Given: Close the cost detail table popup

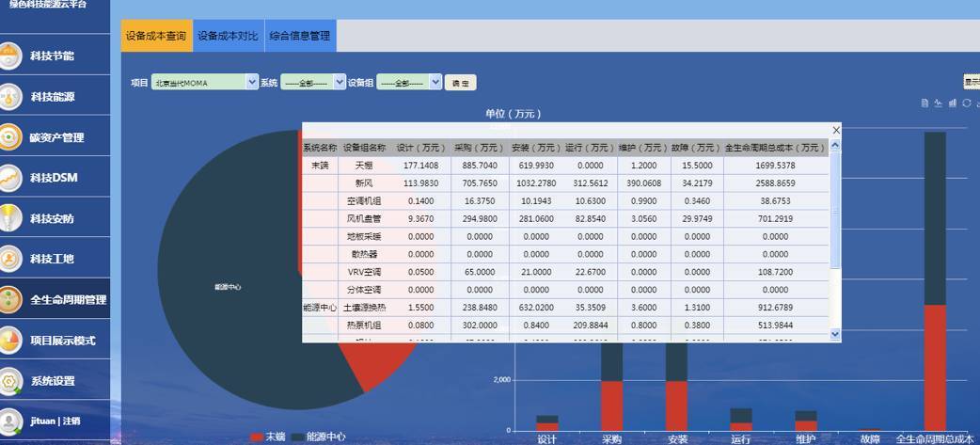Looking at the screenshot, I should tap(836, 130).
